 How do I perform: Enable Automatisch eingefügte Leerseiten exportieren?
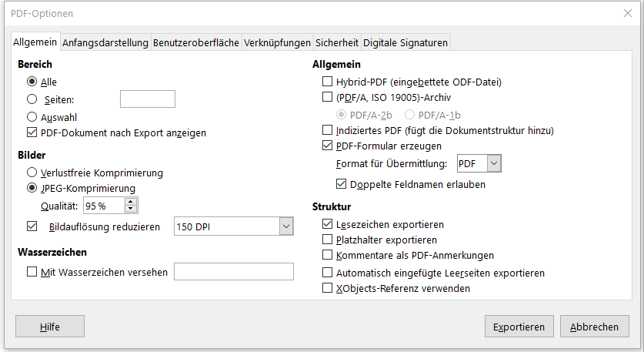(x=327, y=273)
